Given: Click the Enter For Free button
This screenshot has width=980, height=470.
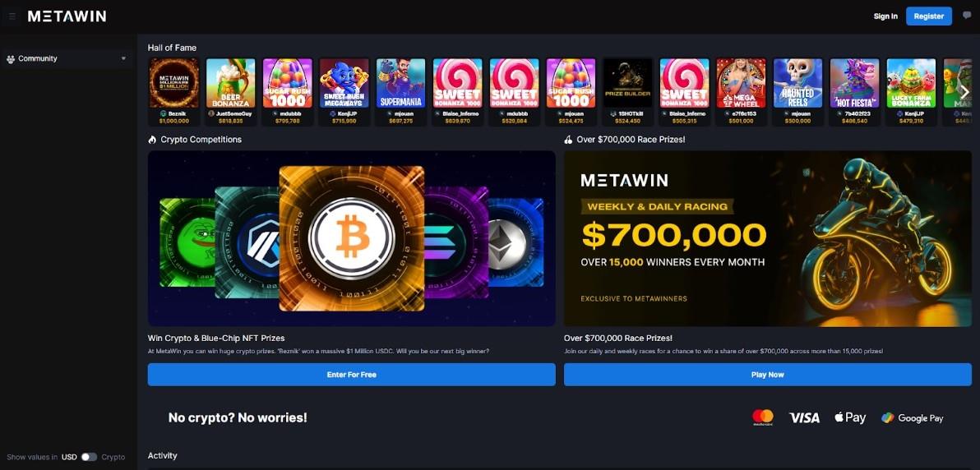Looking at the screenshot, I should [x=351, y=375].
